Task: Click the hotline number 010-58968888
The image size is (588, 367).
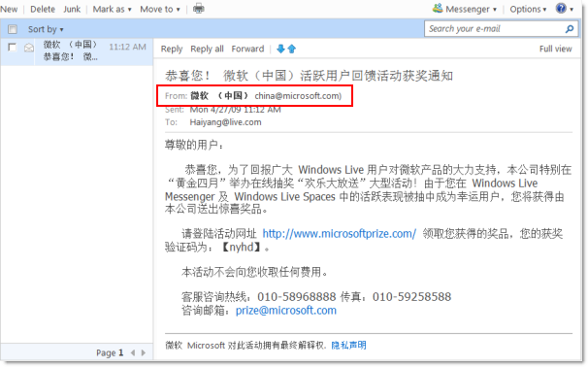Action: click(x=296, y=297)
